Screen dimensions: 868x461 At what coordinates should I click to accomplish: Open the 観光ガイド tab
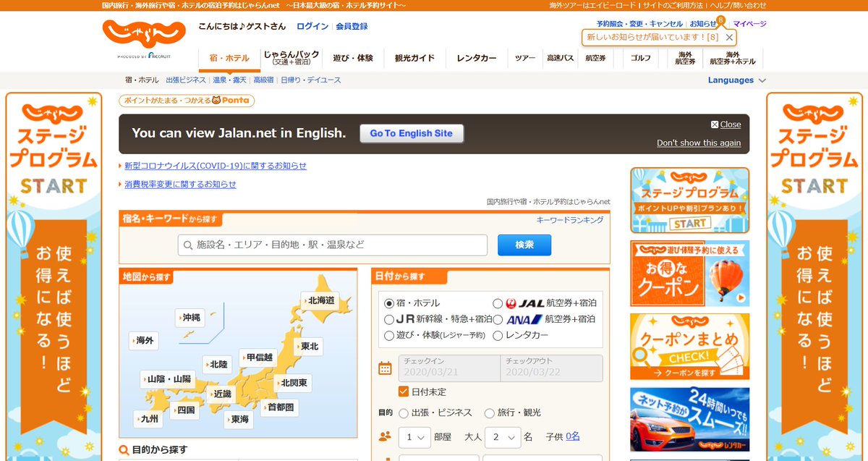(x=414, y=59)
